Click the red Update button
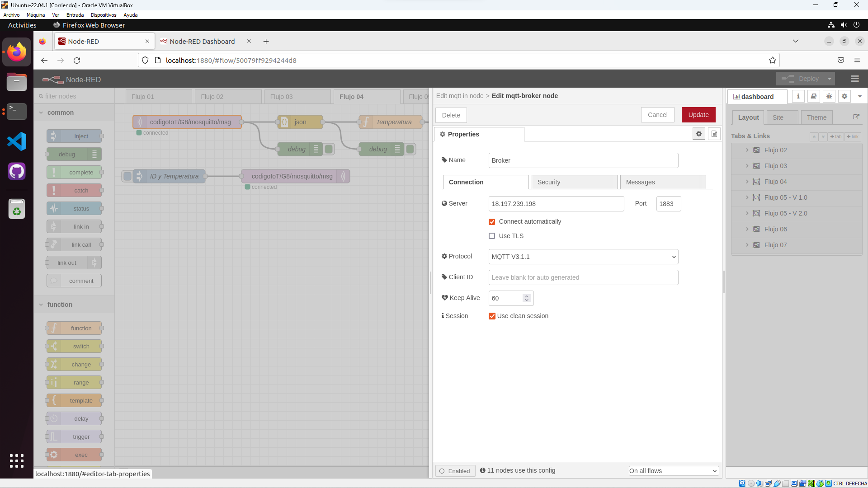This screenshot has height=488, width=868. pos(698,115)
